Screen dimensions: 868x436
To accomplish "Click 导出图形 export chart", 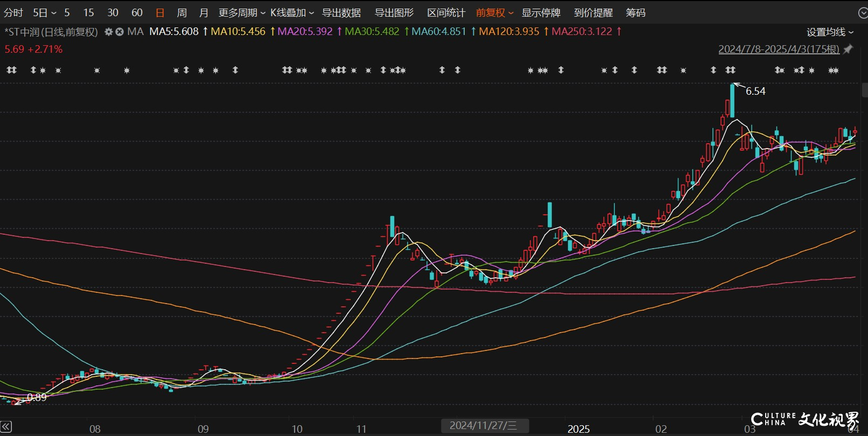I will pyautogui.click(x=394, y=12).
